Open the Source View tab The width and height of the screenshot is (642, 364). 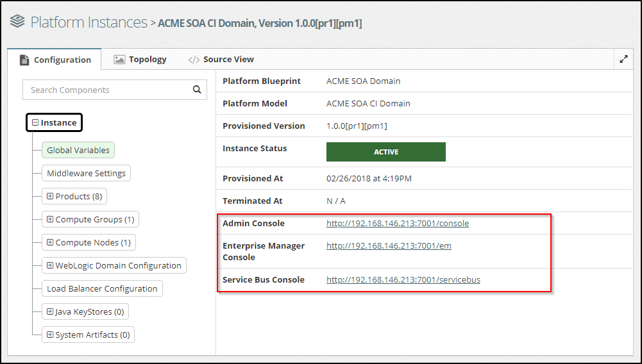click(x=228, y=59)
